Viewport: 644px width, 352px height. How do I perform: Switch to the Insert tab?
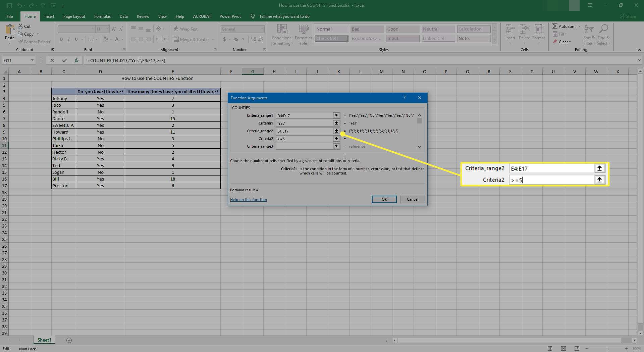(49, 16)
